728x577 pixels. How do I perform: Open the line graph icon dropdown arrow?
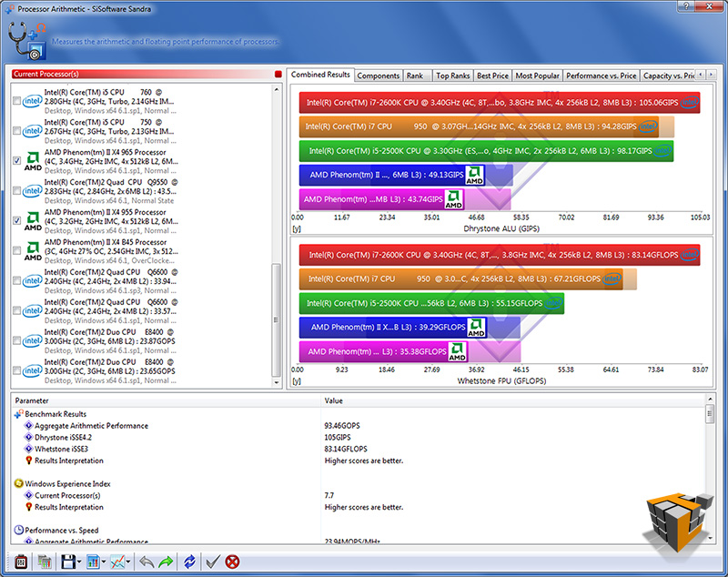click(128, 562)
